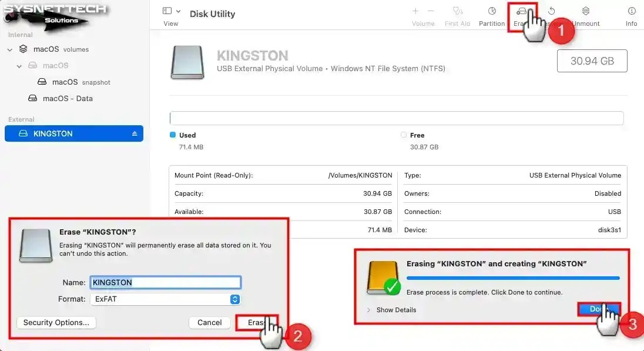
Task: Open the Format dropdown showing ExFAT
Action: tap(166, 299)
